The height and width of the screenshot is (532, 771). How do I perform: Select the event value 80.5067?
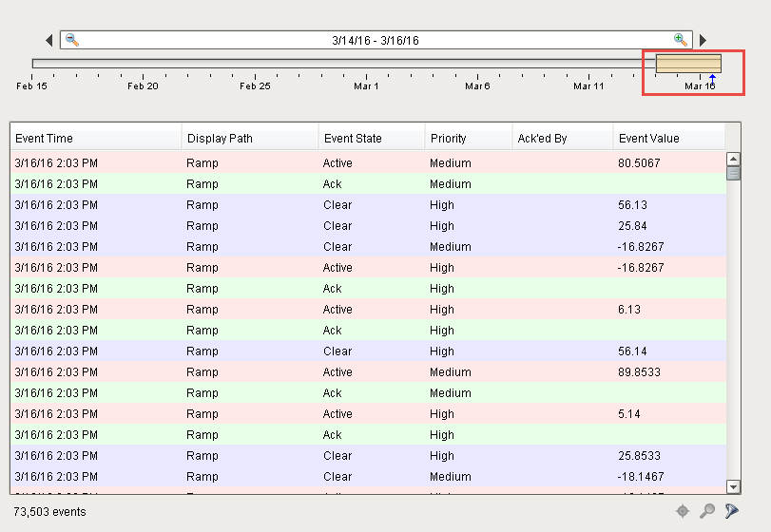(x=639, y=163)
